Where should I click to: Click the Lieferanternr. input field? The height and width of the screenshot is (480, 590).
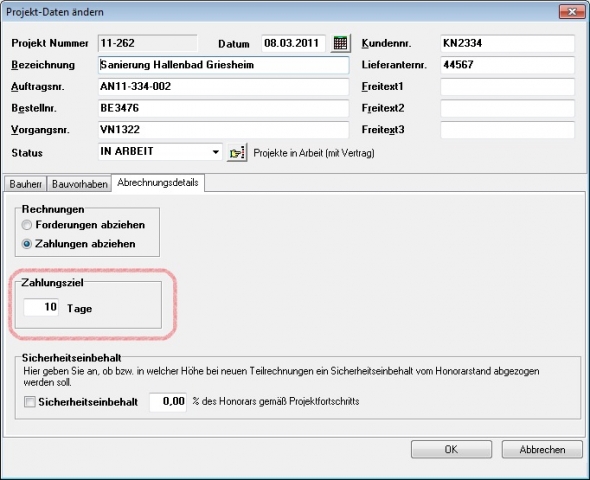click(507, 65)
